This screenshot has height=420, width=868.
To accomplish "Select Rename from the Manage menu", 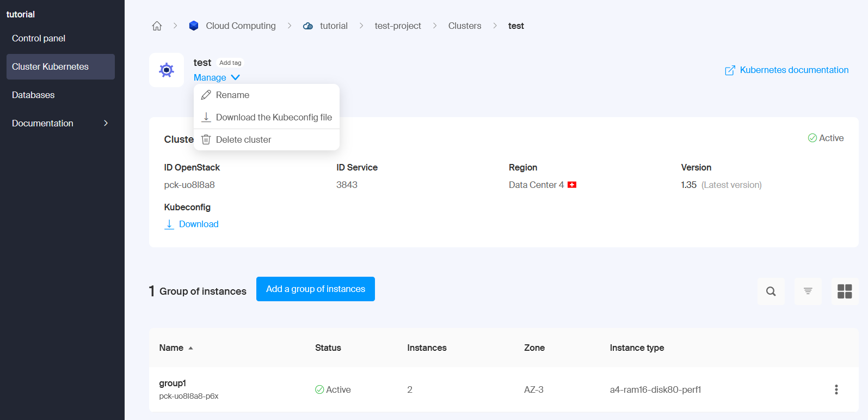I will coord(267,95).
